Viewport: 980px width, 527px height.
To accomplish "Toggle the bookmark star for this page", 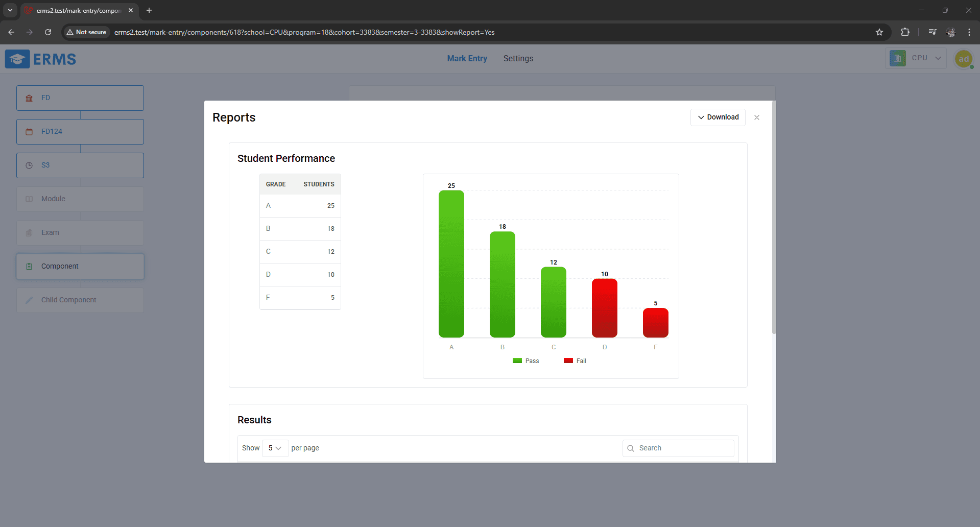I will 879,32.
